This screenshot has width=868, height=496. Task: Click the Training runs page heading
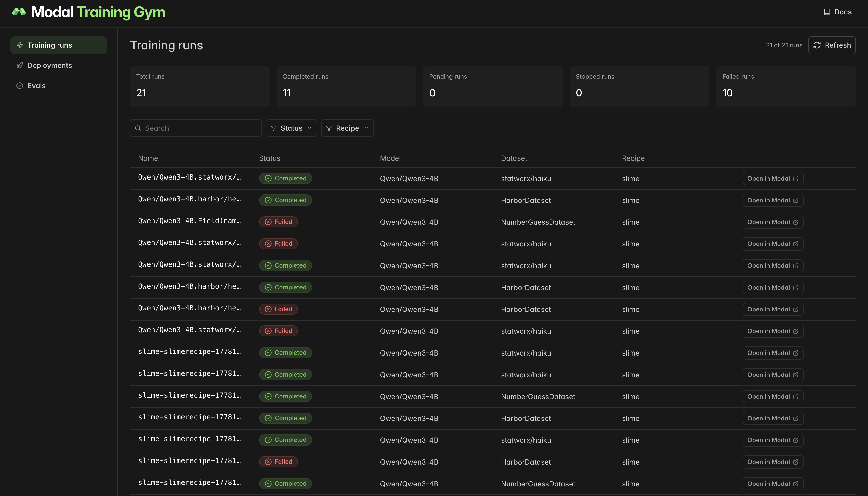coord(166,45)
